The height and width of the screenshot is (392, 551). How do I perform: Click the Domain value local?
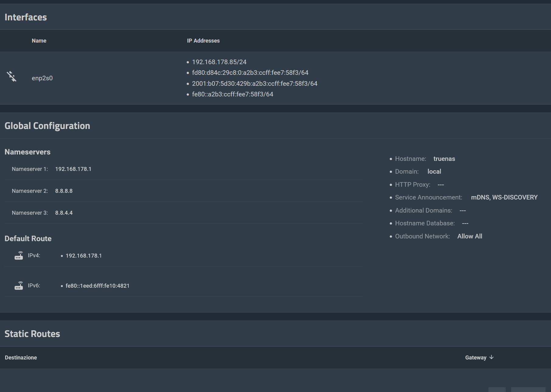[434, 172]
